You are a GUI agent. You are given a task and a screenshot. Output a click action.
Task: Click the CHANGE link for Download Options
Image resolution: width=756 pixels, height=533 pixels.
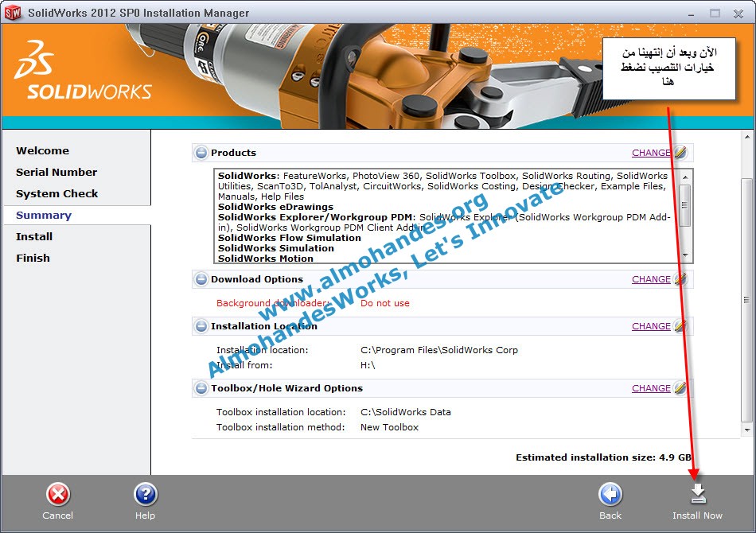tap(651, 279)
